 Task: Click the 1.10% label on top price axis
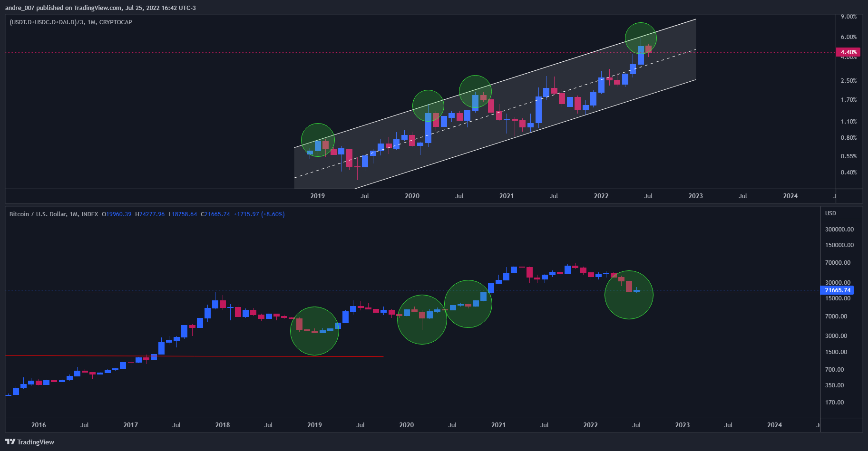(x=848, y=121)
